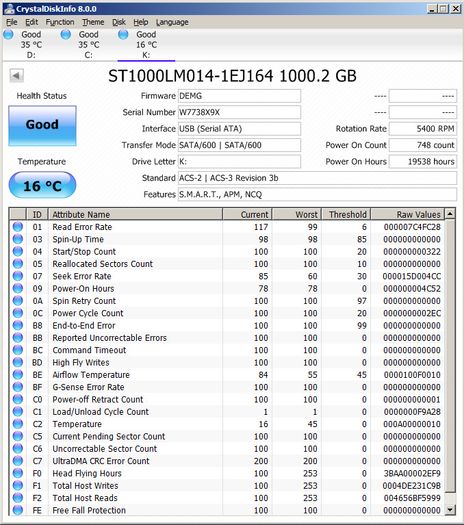Click the Current column header
The width and height of the screenshot is (464, 525).
point(247,214)
